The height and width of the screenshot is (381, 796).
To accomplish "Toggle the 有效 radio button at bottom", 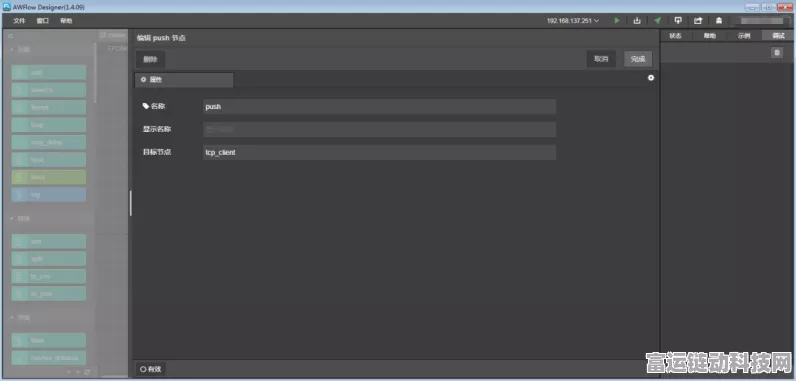I will tap(151, 369).
